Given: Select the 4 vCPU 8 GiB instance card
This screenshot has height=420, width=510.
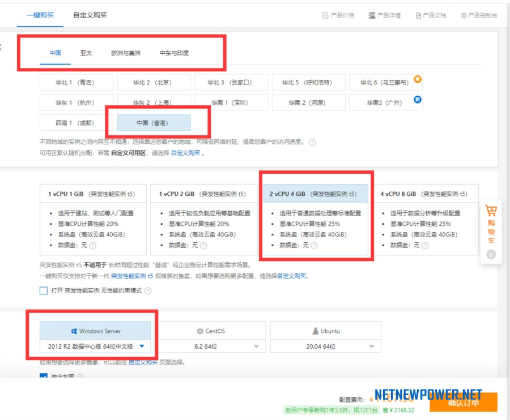Looking at the screenshot, I should click(x=426, y=220).
